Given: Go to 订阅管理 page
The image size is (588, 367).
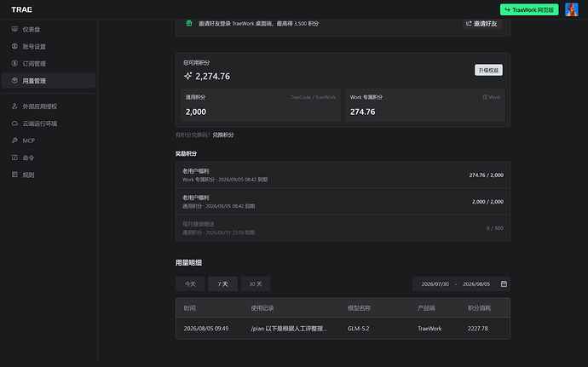Looking at the screenshot, I should coord(49,64).
